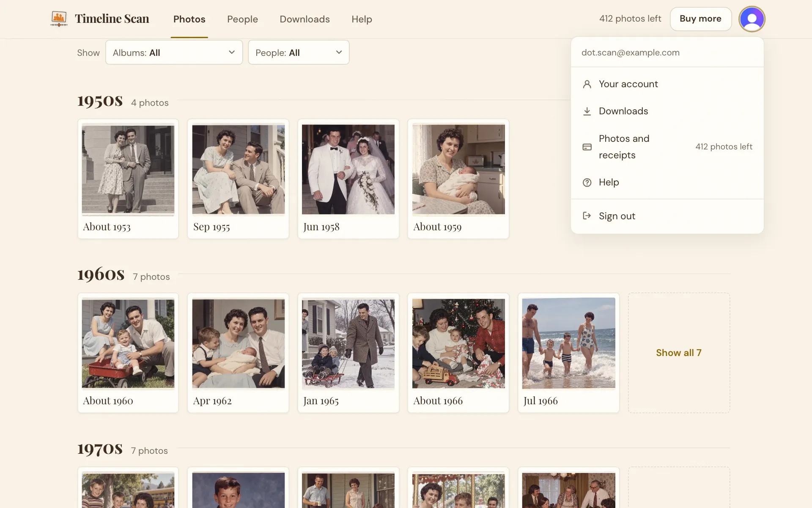Image resolution: width=812 pixels, height=508 pixels.
Task: Go to the People tab
Action: tap(242, 19)
